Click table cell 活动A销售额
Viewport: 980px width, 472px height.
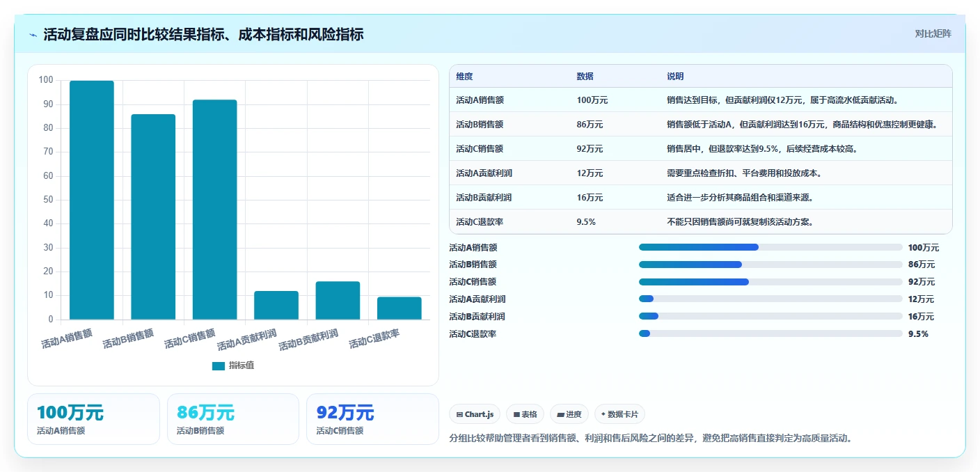click(480, 100)
